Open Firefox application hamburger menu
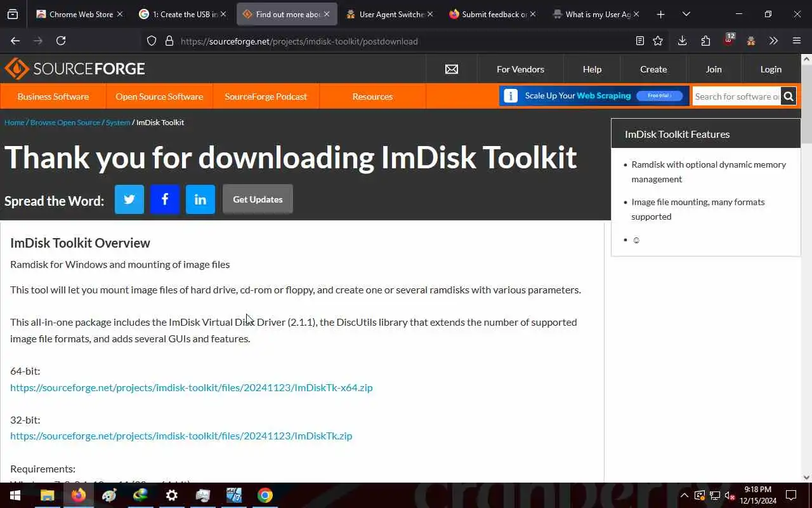This screenshot has width=812, height=508. pyautogui.click(x=797, y=41)
